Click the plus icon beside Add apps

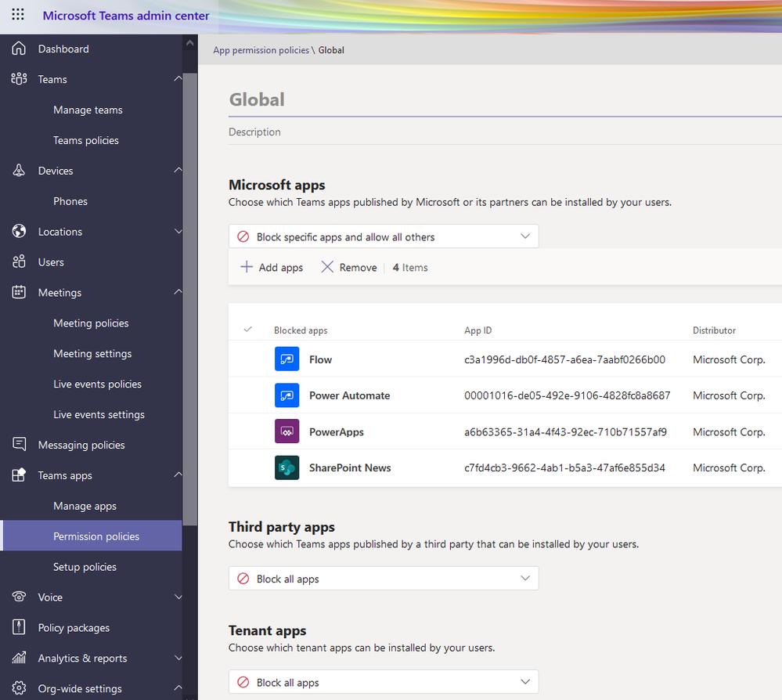(247, 267)
